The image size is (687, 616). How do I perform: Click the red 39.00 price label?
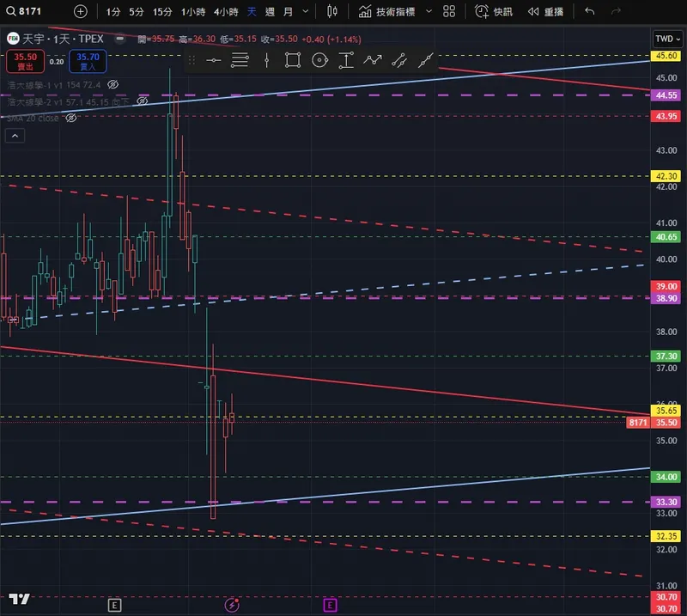[666, 286]
